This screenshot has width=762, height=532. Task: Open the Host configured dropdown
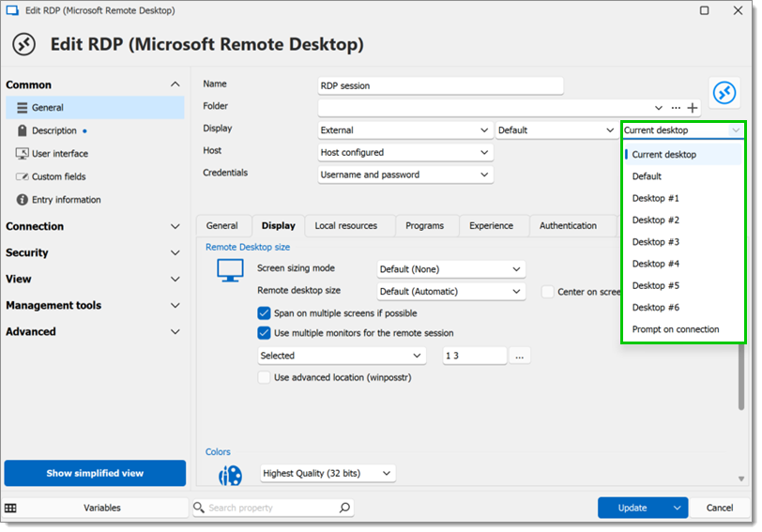coord(405,153)
